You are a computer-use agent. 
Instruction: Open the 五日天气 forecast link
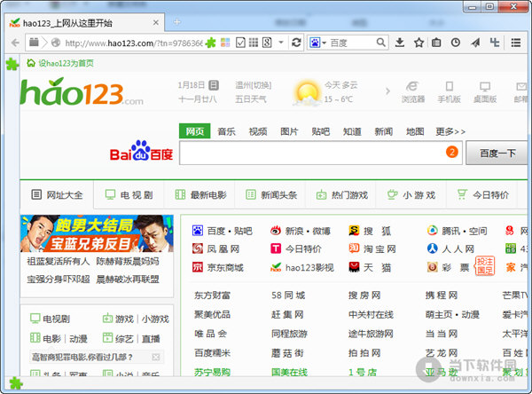pyautogui.click(x=251, y=99)
